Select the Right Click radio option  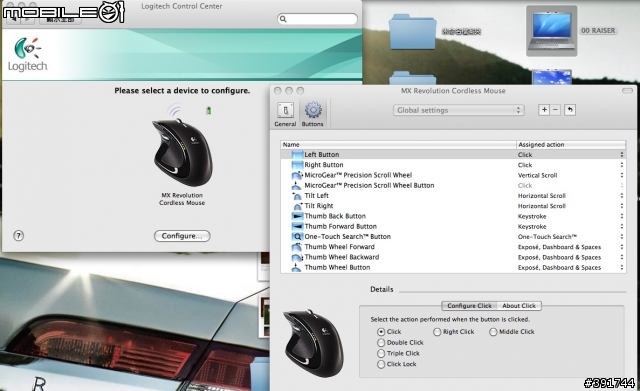(437, 332)
